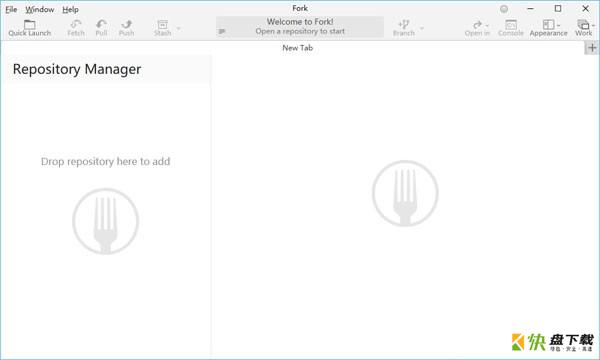Viewport: 600px width, 360px height.
Task: Expand the Stash dropdown arrow
Action: (x=178, y=28)
